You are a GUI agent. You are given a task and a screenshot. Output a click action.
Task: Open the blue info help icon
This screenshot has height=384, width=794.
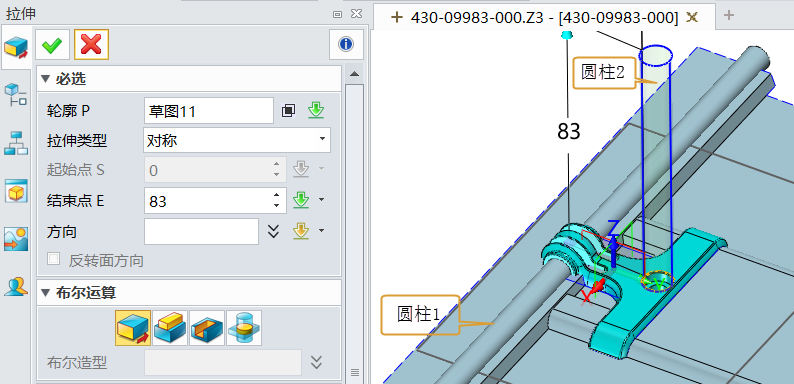click(x=346, y=45)
